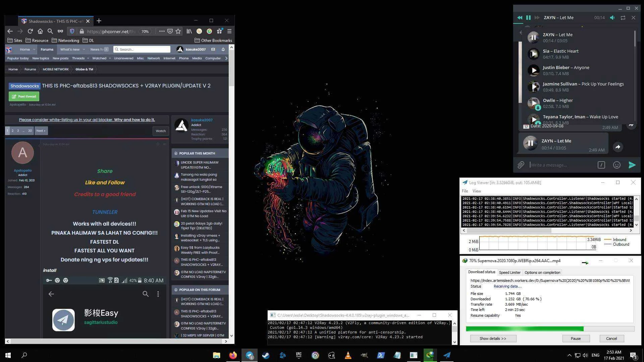Pause ZAYN – Let Me in chat message
Screen dimensions: 644x362
(530, 143)
